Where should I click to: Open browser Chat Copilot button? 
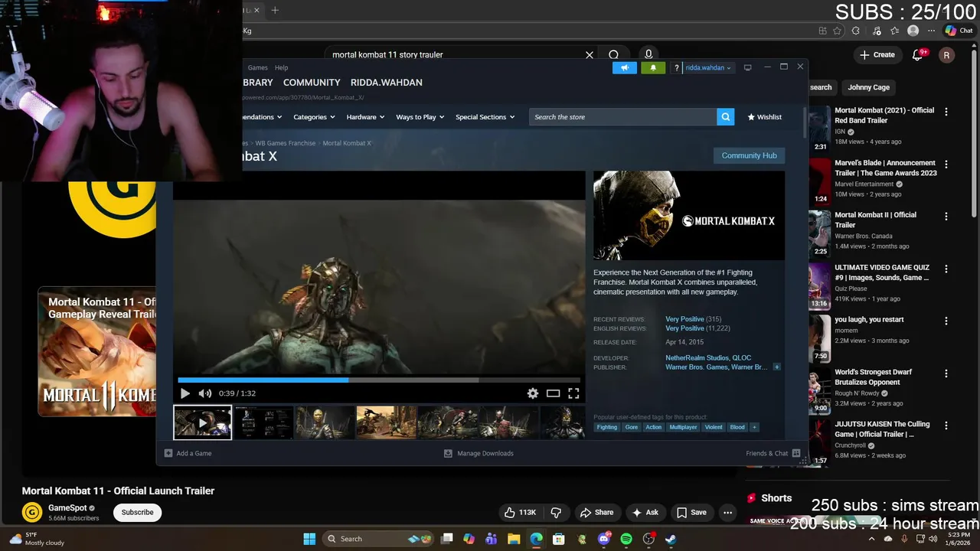[959, 31]
